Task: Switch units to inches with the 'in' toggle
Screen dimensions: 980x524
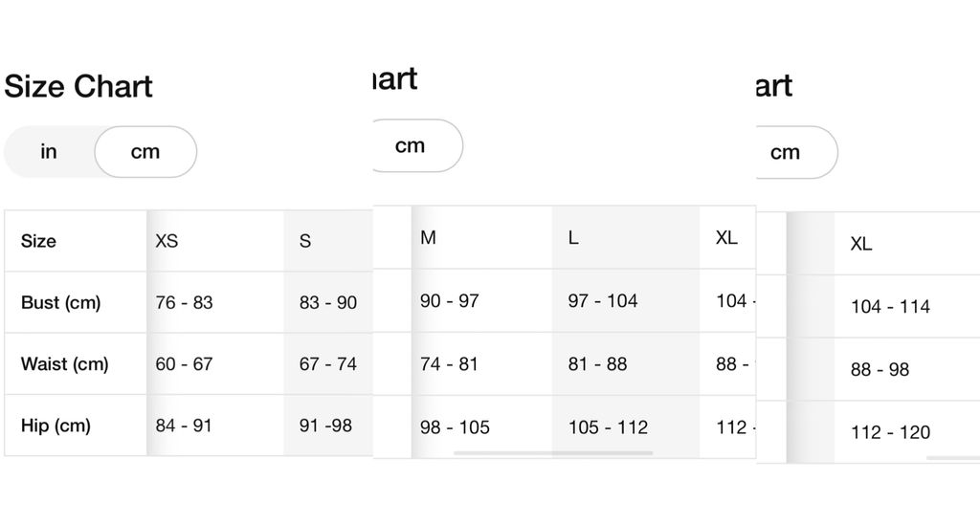Action: pos(49,152)
